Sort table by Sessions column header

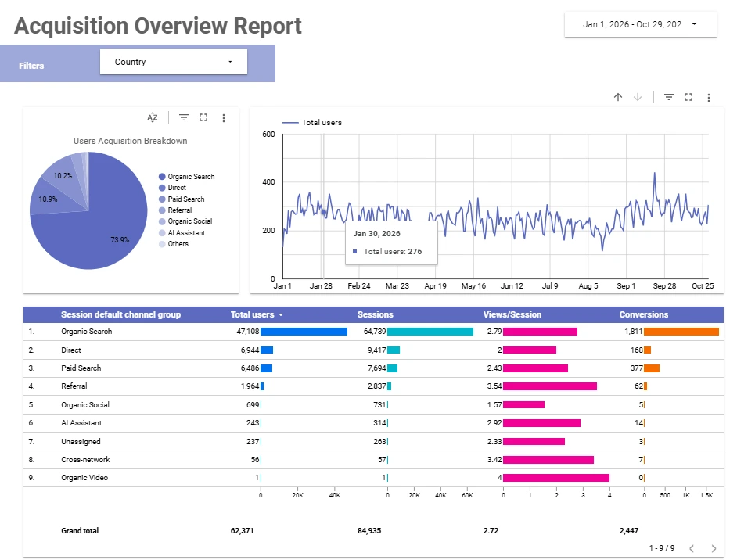(x=375, y=314)
